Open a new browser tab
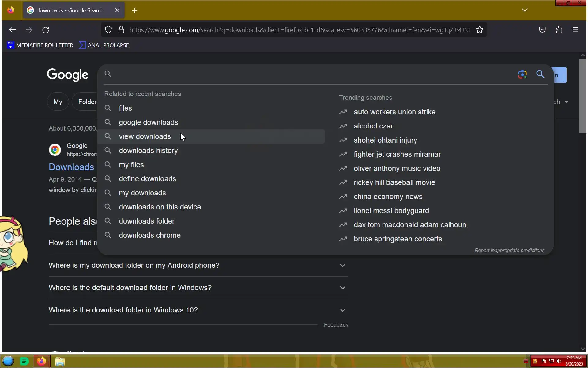 134,10
